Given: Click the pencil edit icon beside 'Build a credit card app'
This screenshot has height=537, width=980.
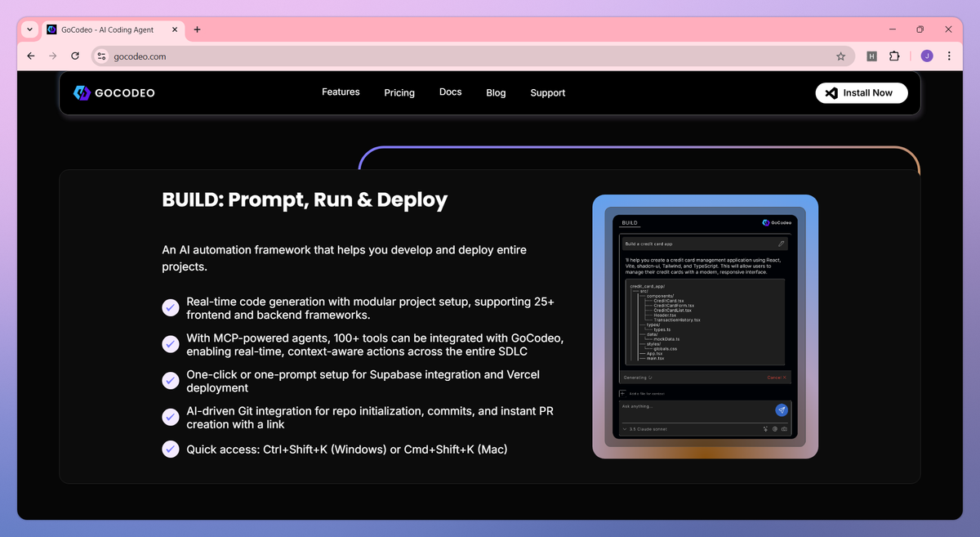Looking at the screenshot, I should (781, 244).
